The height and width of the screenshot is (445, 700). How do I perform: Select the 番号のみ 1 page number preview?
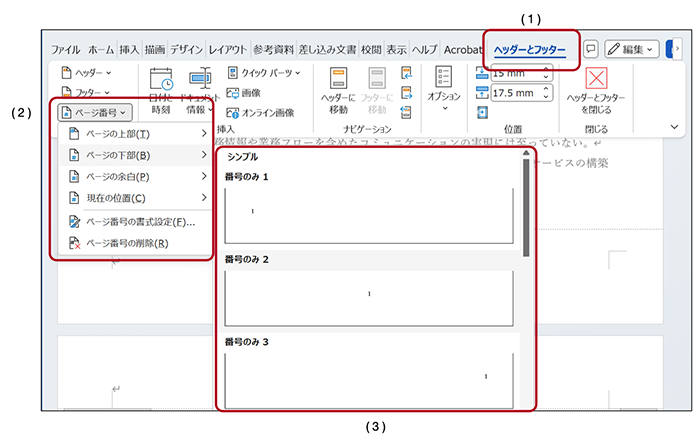(369, 216)
